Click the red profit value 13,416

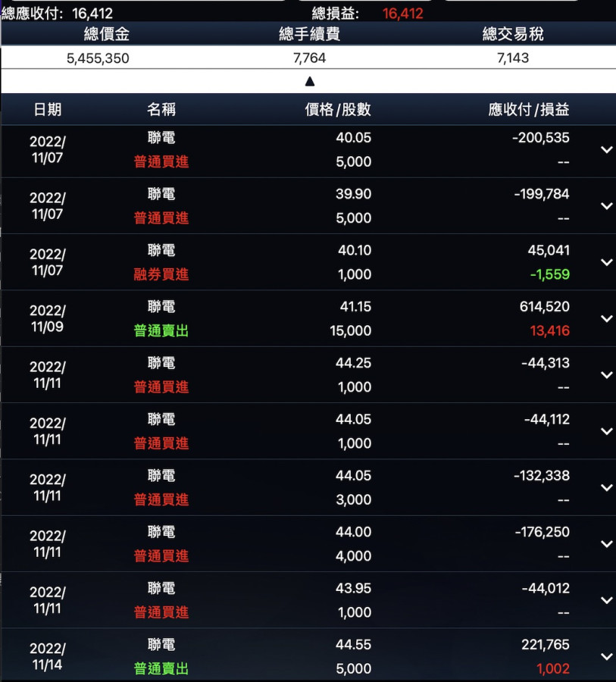pyautogui.click(x=550, y=330)
